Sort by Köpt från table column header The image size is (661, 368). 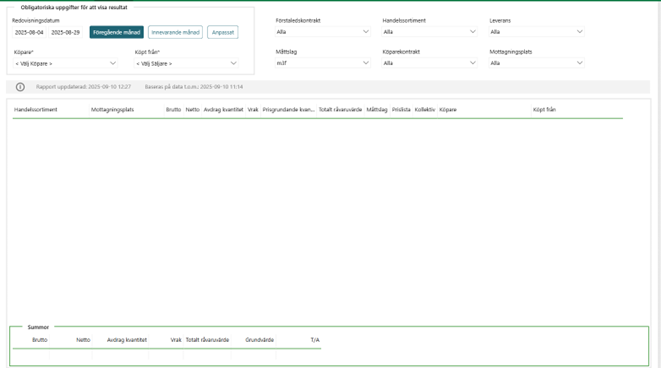pos(544,110)
